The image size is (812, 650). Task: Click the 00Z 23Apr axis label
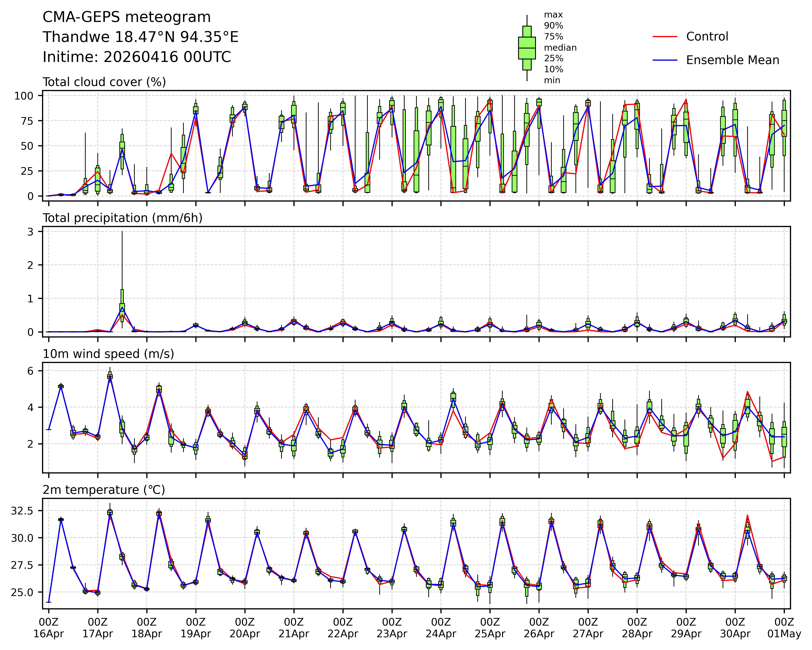pos(392,627)
